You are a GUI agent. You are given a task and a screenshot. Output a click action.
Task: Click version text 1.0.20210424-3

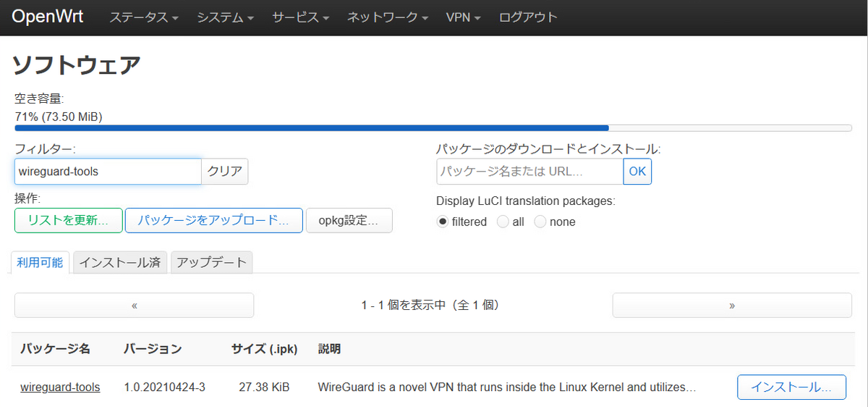165,387
